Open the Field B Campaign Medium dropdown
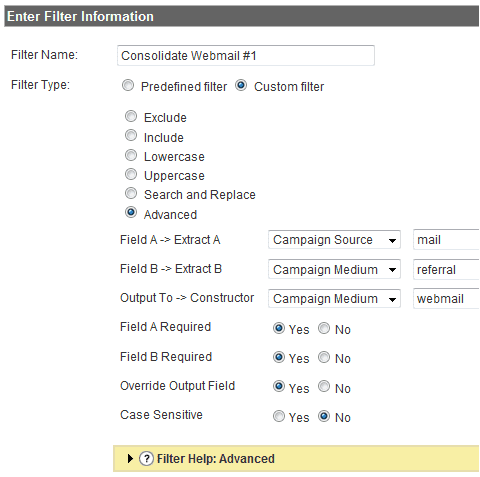 334,269
